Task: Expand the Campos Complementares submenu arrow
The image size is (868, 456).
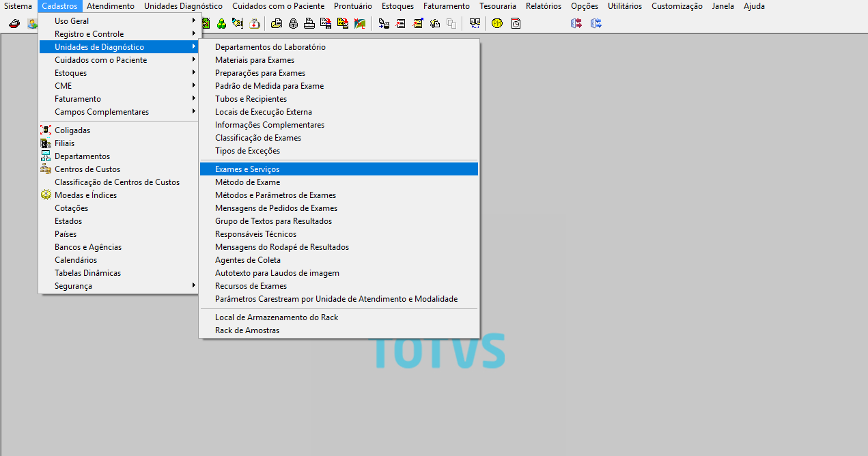Action: [x=194, y=111]
